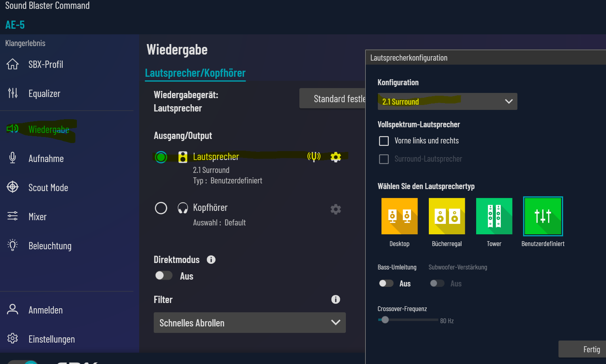Viewport: 606px width, 364px height.
Task: Toggle Direktmodus switch
Action: 164,276
